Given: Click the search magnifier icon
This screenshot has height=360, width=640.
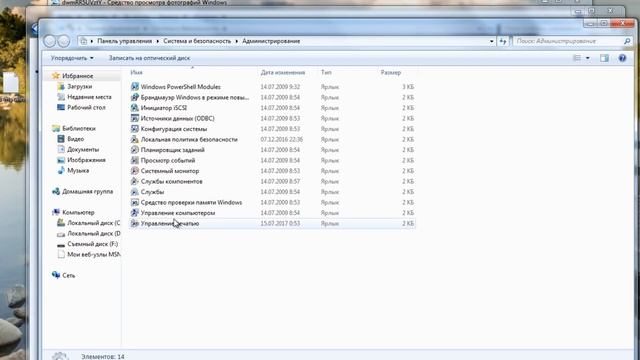Looking at the screenshot, I should pyautogui.click(x=627, y=41).
